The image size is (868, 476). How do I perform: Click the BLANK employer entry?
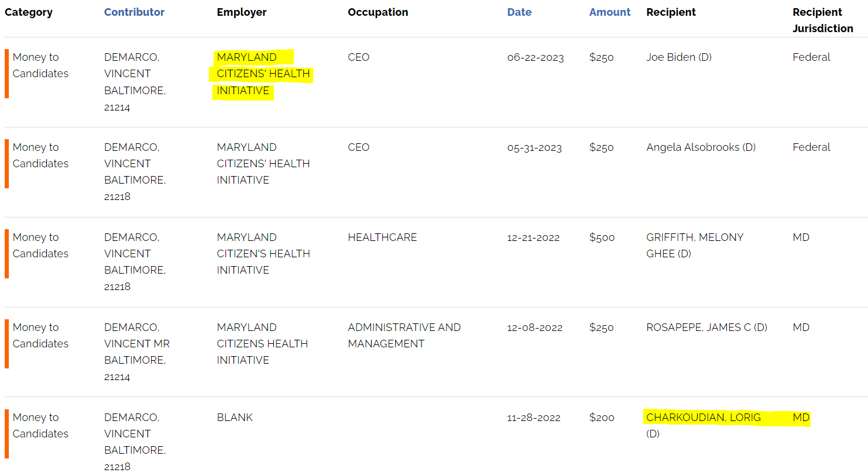pos(235,418)
